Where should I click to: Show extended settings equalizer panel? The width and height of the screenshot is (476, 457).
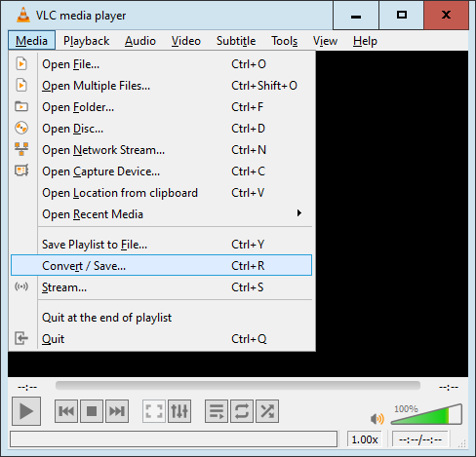(x=179, y=411)
